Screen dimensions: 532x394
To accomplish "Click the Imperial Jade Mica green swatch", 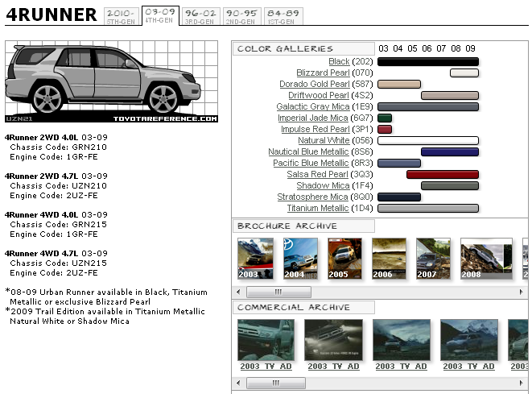I will click(x=385, y=118).
